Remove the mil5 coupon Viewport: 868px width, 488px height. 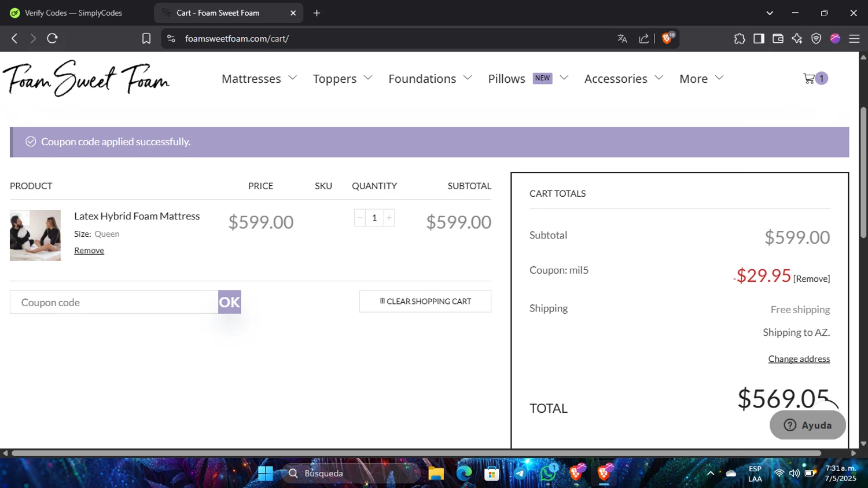[811, 279]
